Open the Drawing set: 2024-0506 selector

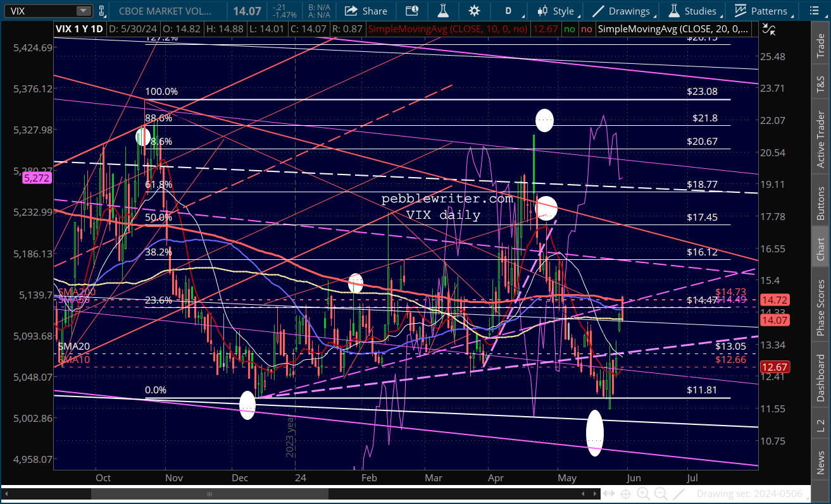tap(752, 494)
